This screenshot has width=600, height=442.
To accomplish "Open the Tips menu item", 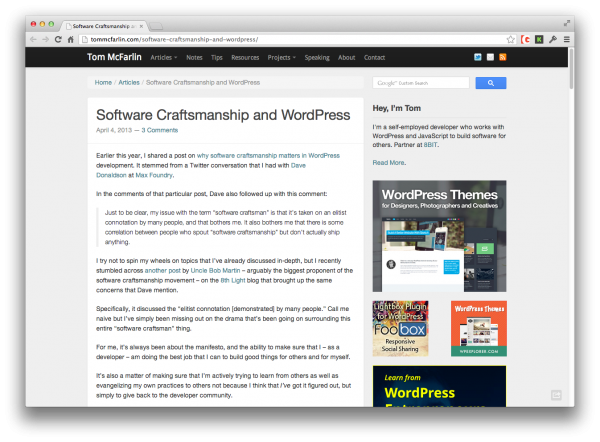I will [217, 57].
